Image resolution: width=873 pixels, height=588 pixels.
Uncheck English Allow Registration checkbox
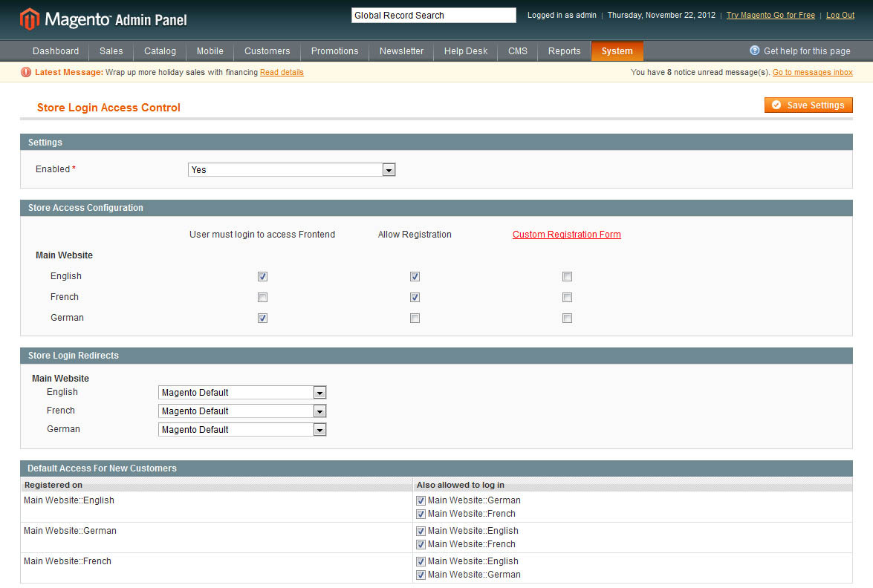point(415,276)
